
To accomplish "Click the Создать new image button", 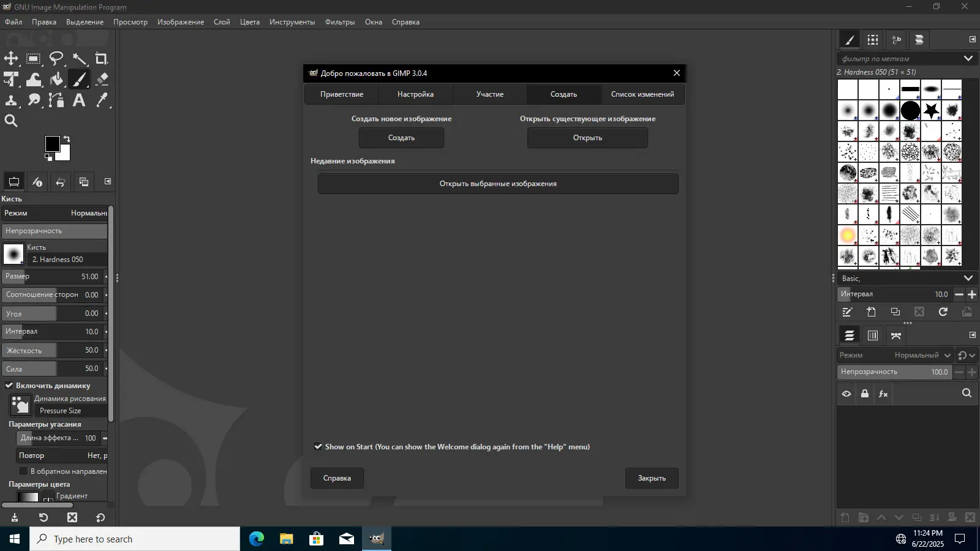I will coord(401,138).
